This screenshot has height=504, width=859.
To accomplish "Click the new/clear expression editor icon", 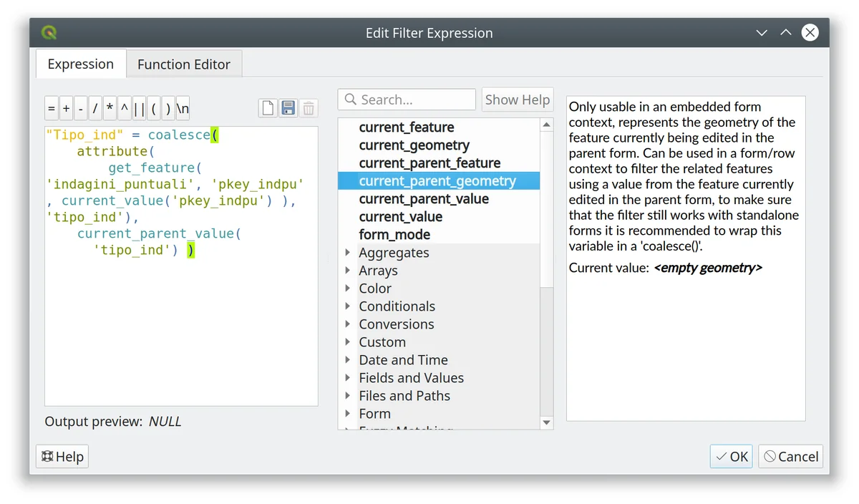I will click(x=268, y=108).
